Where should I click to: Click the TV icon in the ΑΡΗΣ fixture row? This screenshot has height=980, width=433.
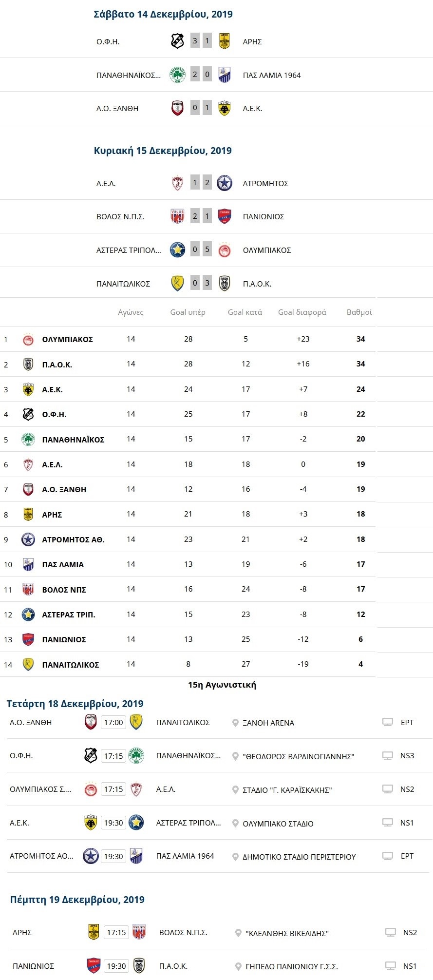pyautogui.click(x=391, y=932)
